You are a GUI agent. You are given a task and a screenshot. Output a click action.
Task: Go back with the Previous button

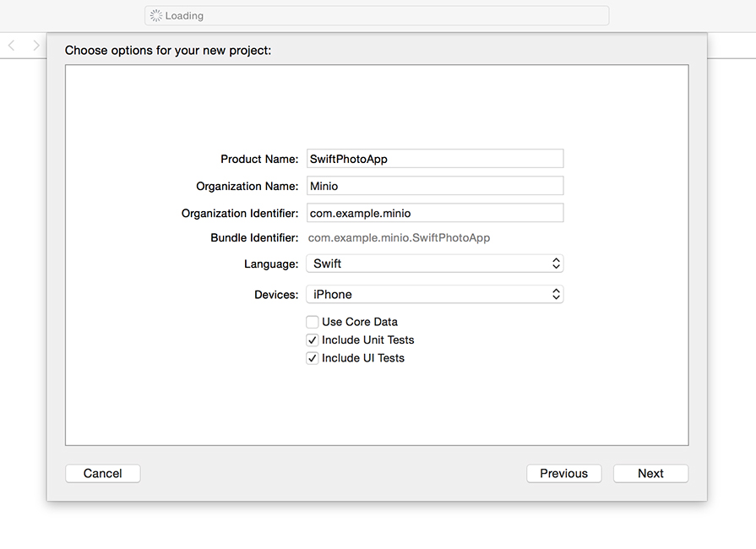coord(563,474)
